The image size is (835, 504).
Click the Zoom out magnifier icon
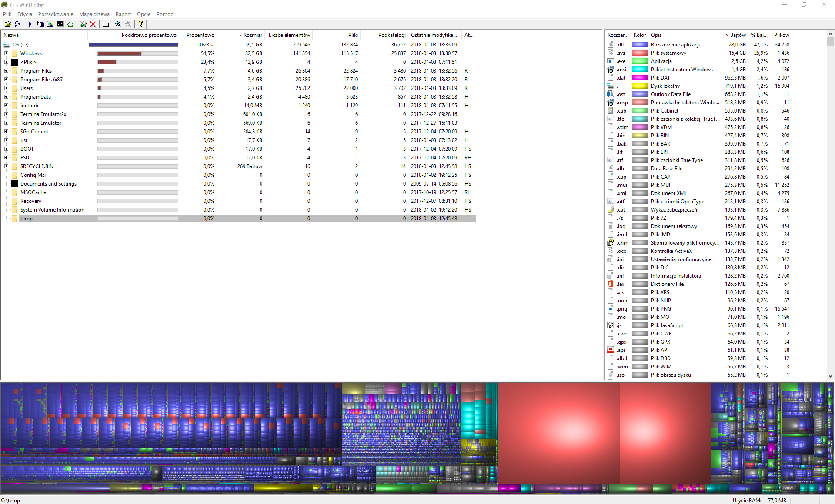[x=128, y=24]
